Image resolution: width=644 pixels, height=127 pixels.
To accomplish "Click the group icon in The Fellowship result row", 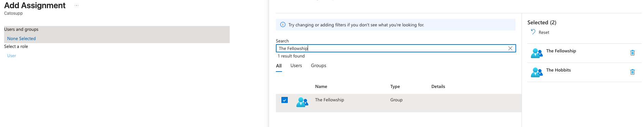I will tap(302, 102).
